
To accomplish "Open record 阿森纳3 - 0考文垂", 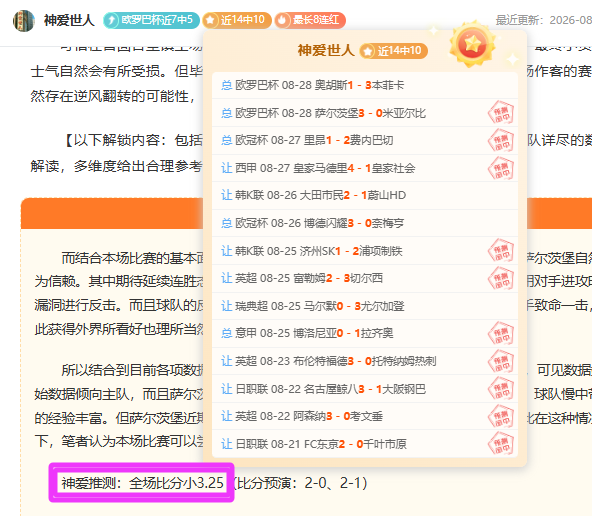I will click(x=365, y=416).
